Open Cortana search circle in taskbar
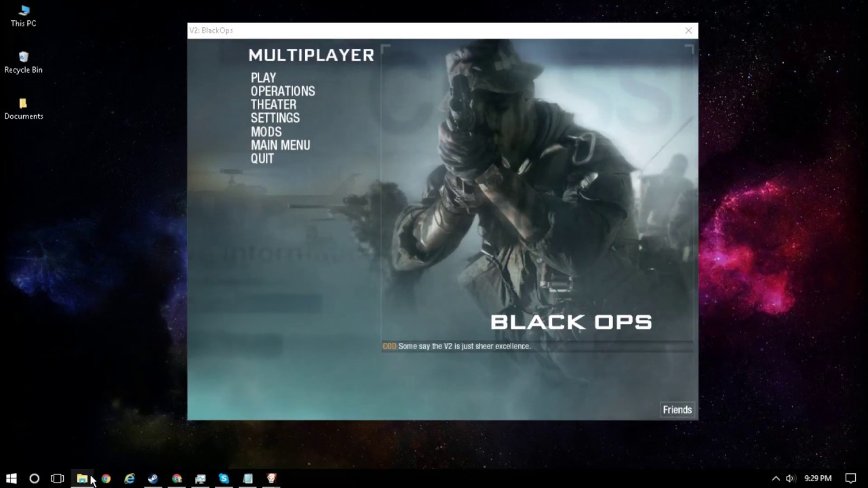Screen dimensions: 868x488 (34, 479)
